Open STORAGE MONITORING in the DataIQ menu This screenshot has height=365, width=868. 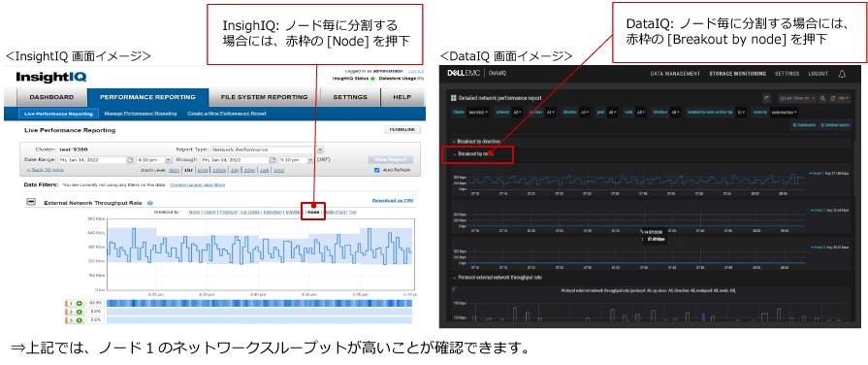click(738, 74)
